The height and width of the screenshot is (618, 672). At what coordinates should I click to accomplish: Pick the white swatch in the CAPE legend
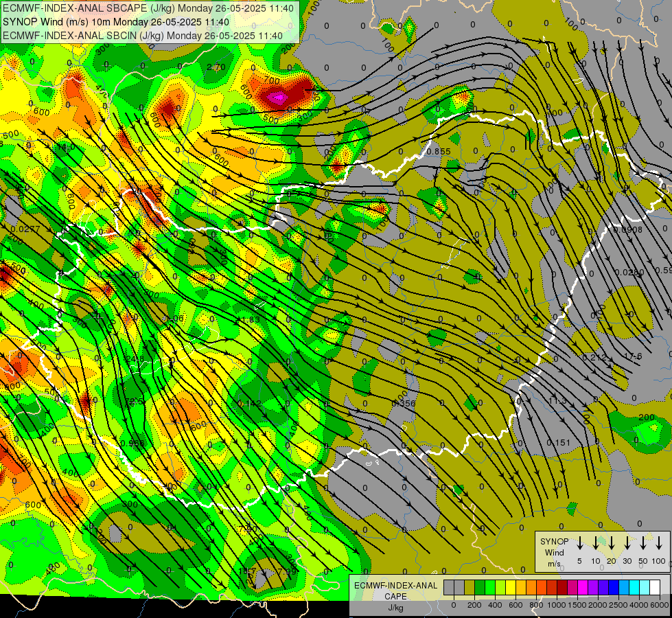656,587
